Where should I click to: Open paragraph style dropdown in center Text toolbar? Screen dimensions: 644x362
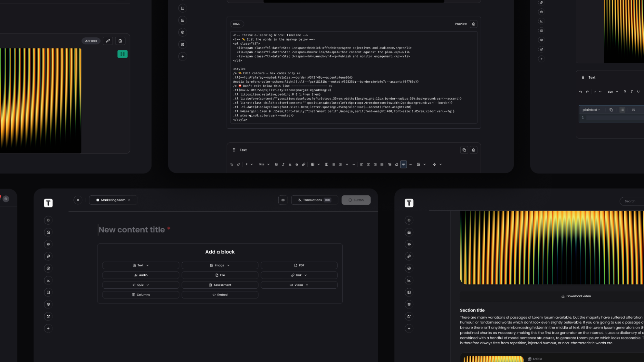[x=249, y=164]
